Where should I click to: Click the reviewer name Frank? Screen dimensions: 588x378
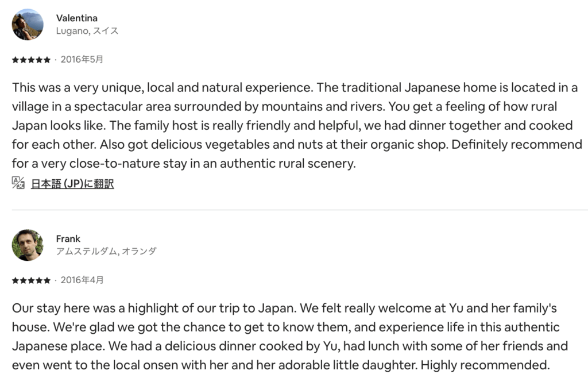coord(68,238)
